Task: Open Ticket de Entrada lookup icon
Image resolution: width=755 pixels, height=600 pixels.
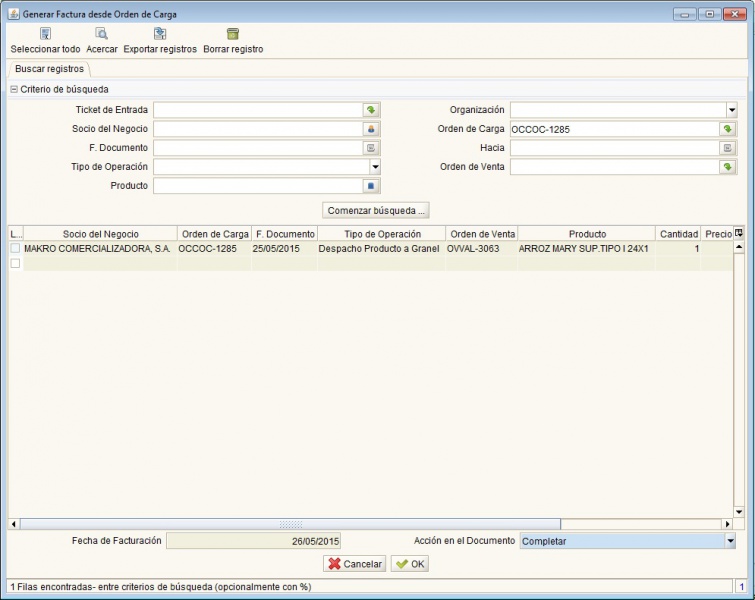Action: click(371, 110)
